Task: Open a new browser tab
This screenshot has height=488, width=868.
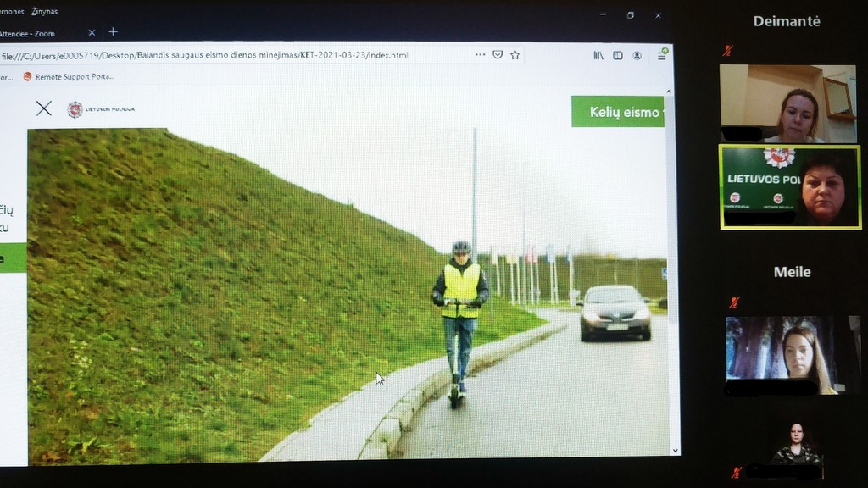Action: pyautogui.click(x=114, y=32)
